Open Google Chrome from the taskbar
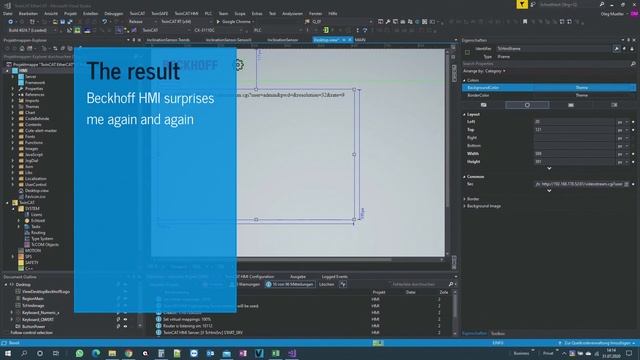The width and height of the screenshot is (640, 360). (129, 353)
